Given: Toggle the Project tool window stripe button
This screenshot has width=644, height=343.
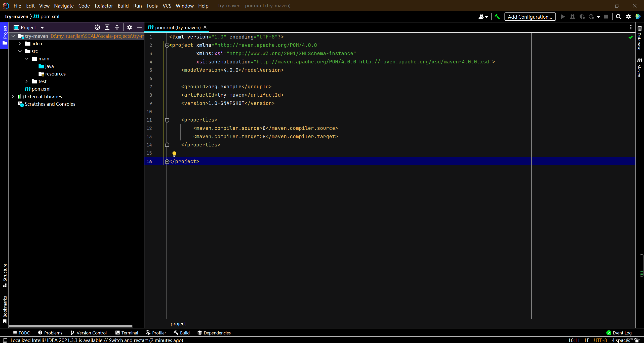Looking at the screenshot, I should (x=5, y=35).
